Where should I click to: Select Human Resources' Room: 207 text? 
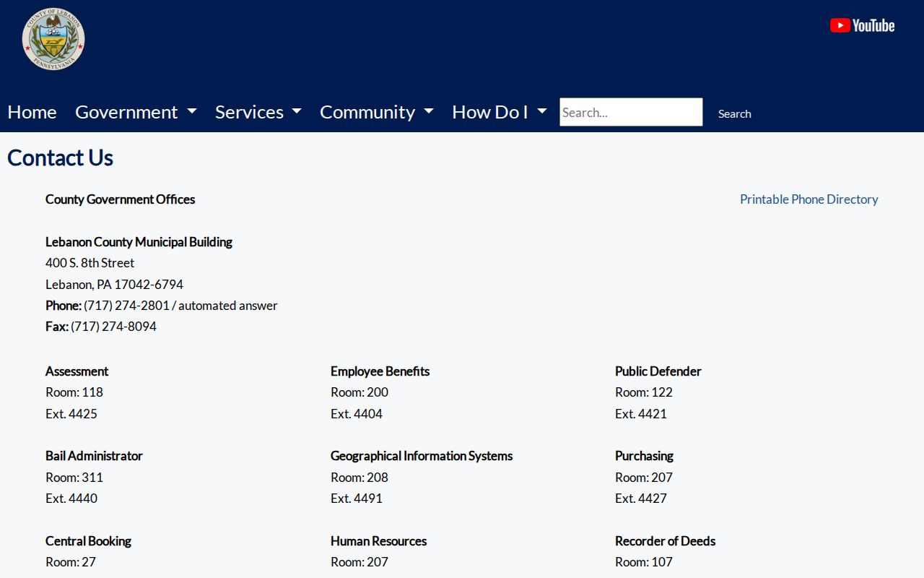359,562
